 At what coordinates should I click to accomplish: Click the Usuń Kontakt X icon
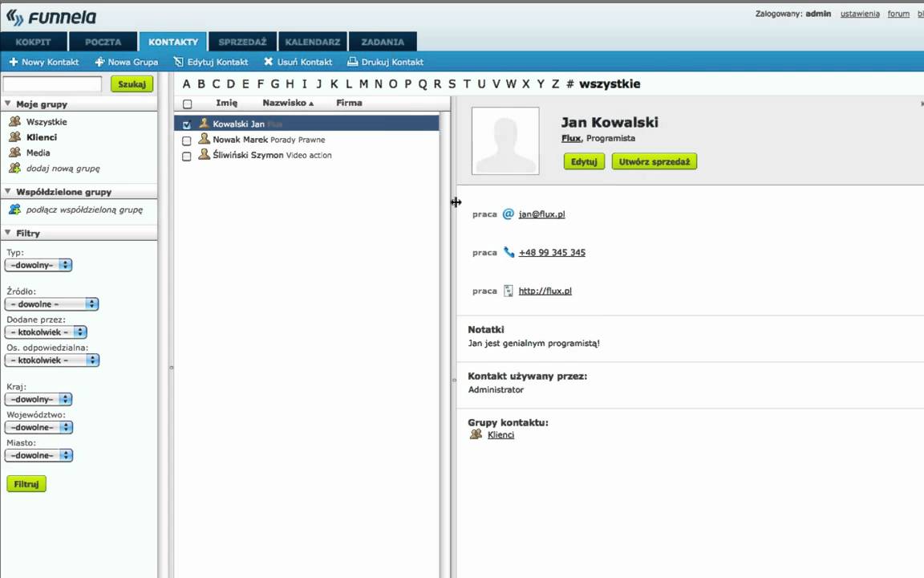coord(268,61)
